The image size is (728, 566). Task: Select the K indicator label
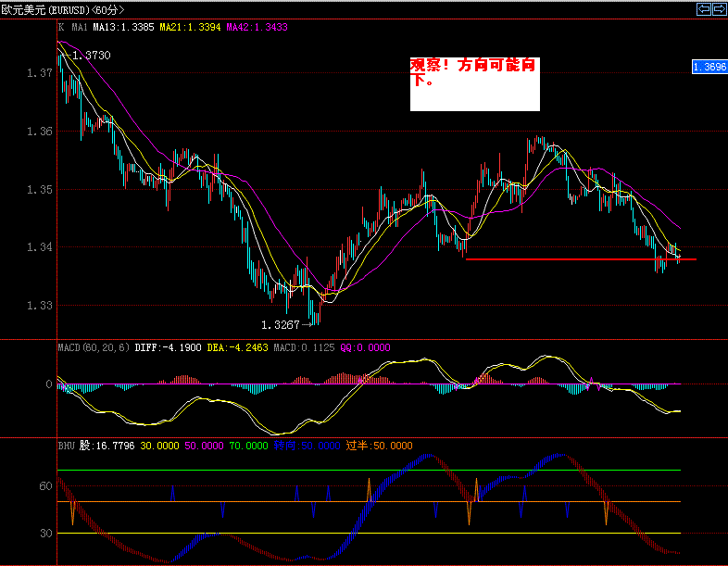61,27
